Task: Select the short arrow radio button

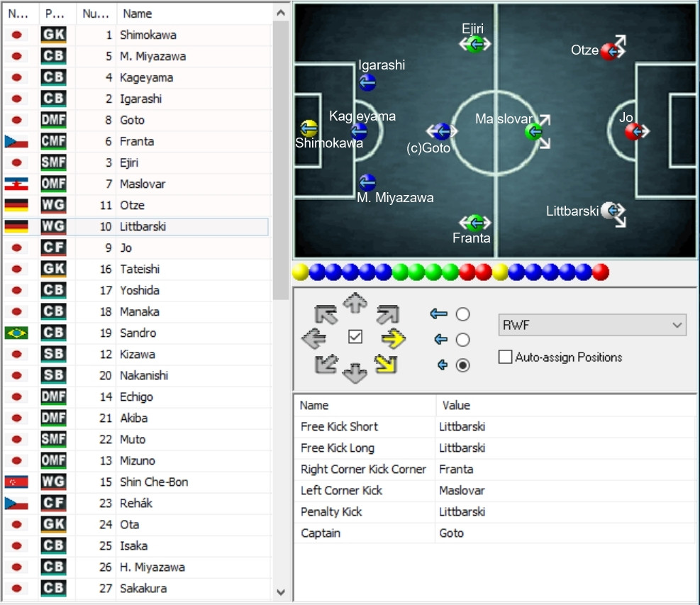Action: pos(462,365)
